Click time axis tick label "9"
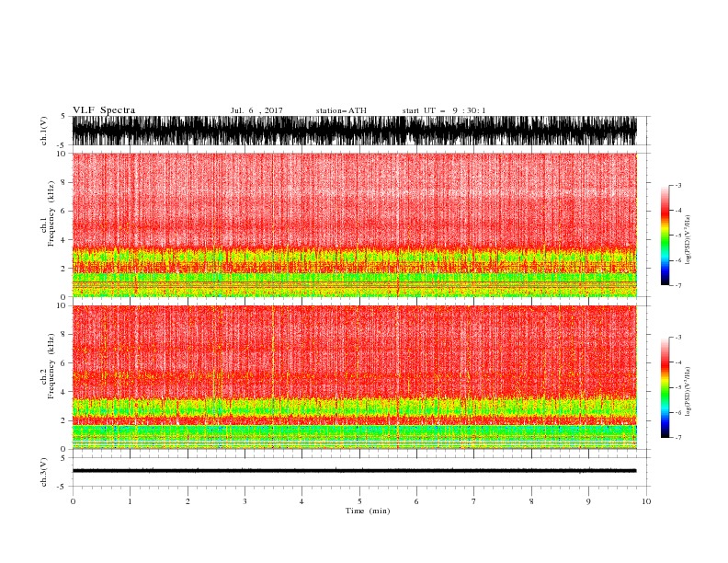 (x=588, y=501)
